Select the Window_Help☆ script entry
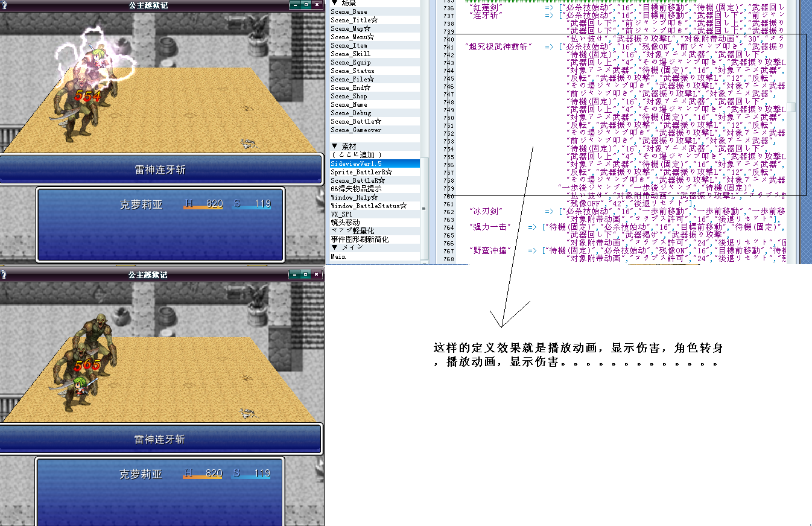Viewport: 812px width, 526px height. click(x=375, y=197)
